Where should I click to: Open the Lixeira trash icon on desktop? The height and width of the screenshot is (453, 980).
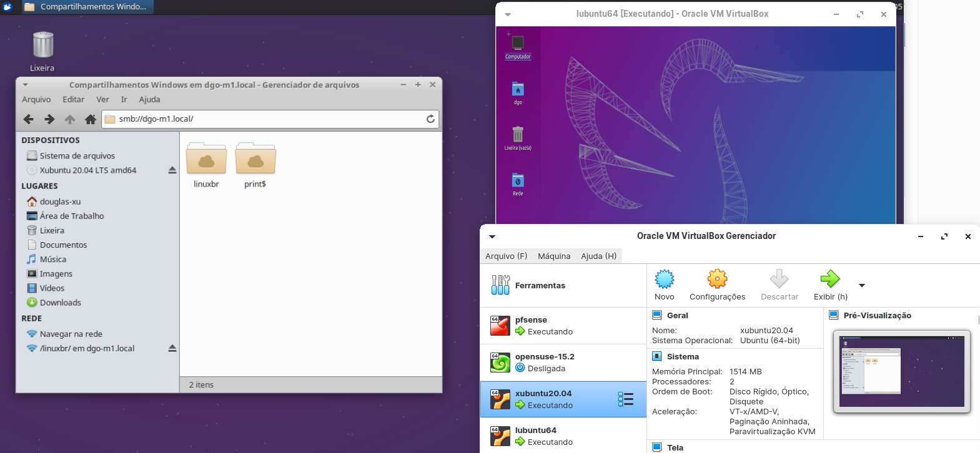(42, 51)
